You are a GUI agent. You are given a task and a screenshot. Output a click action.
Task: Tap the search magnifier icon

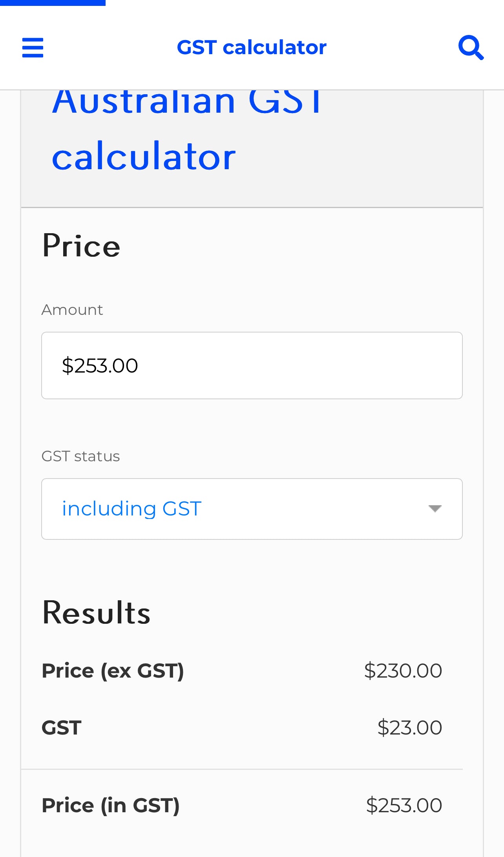pos(471,48)
